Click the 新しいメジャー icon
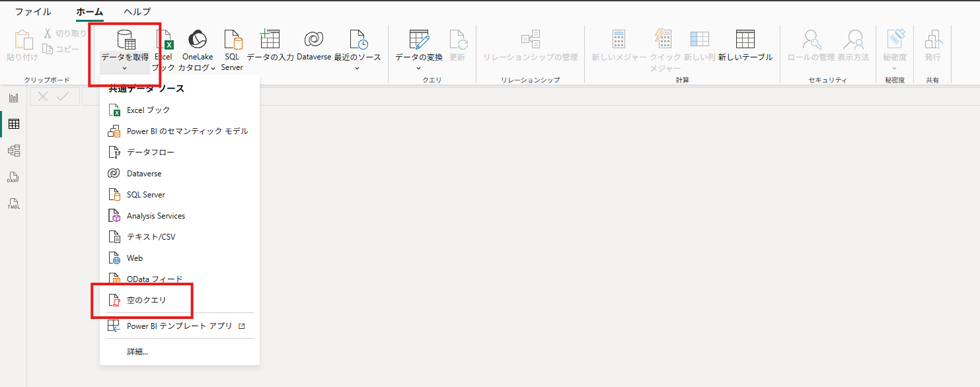 pos(619,40)
